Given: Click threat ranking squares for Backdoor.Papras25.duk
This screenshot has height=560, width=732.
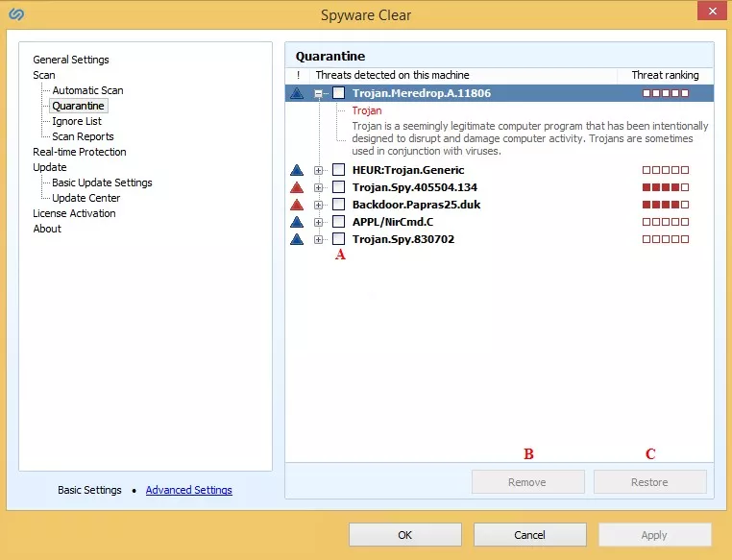Looking at the screenshot, I should tap(666, 205).
